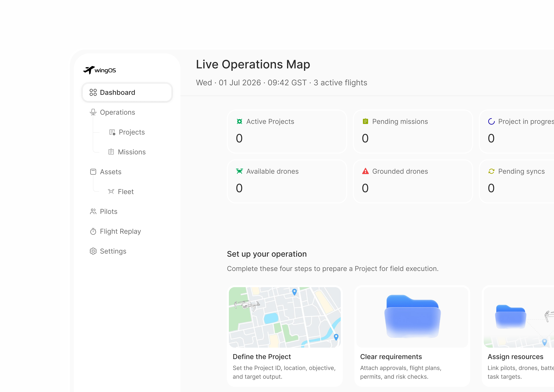Open the Pending missions stat card
This screenshot has height=392, width=554.
click(413, 132)
